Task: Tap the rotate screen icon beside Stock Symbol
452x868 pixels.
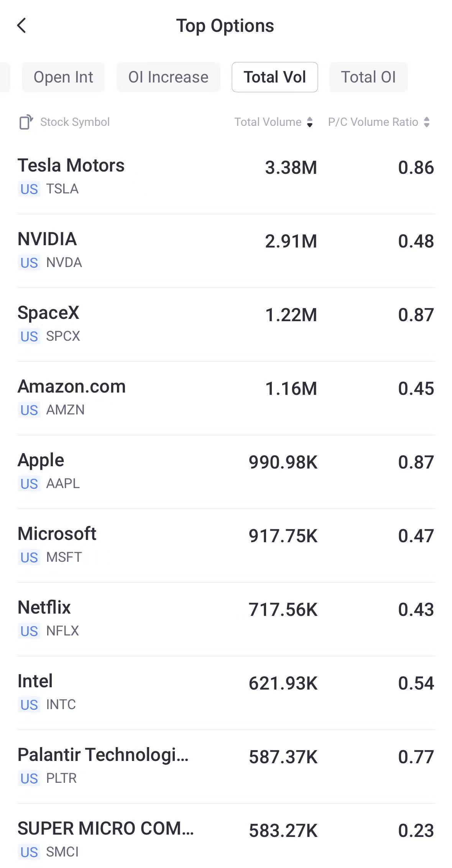Action: pos(26,122)
